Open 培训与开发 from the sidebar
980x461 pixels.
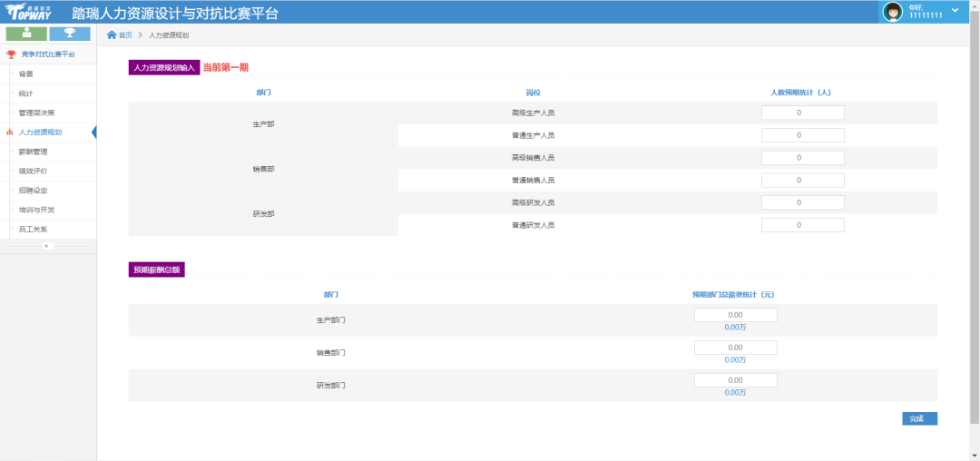(36, 210)
